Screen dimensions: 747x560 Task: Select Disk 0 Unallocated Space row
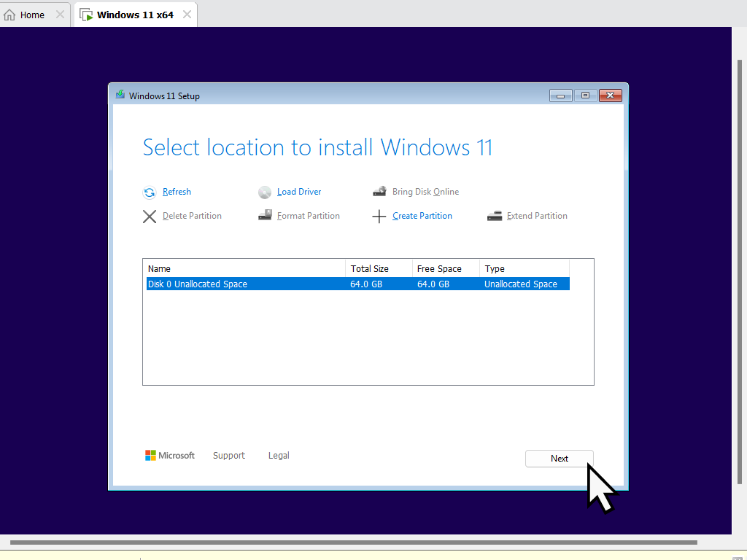coord(197,284)
